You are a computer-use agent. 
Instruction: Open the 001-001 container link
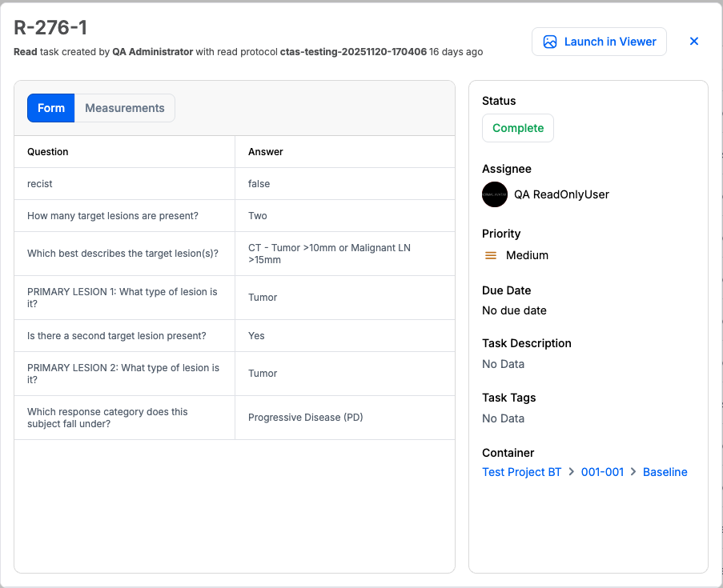(602, 472)
